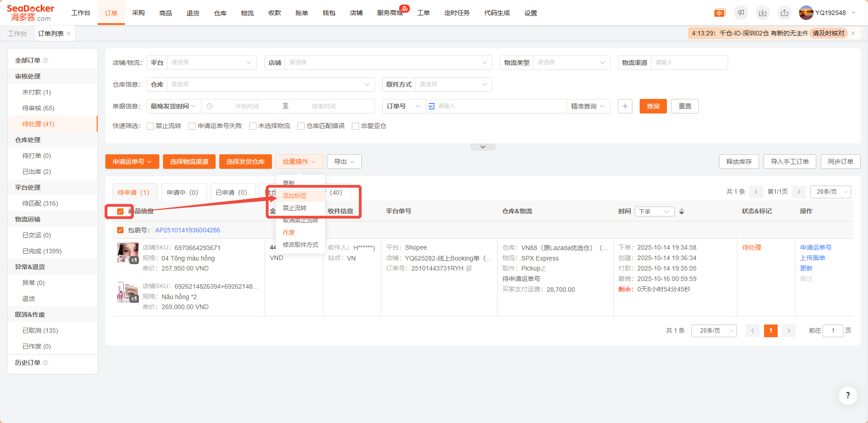868x423 pixels.
Task: Select 添加标签 from the batch menu
Action: point(295,196)
